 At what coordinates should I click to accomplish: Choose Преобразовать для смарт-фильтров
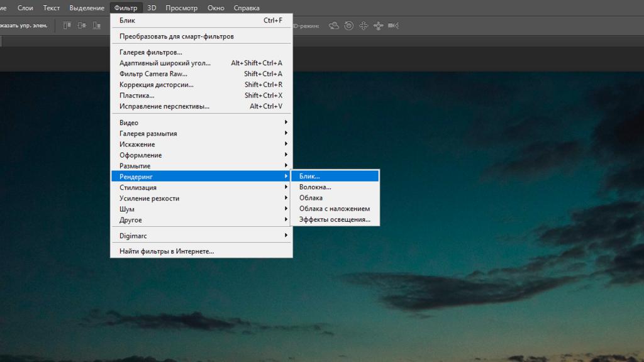201,36
